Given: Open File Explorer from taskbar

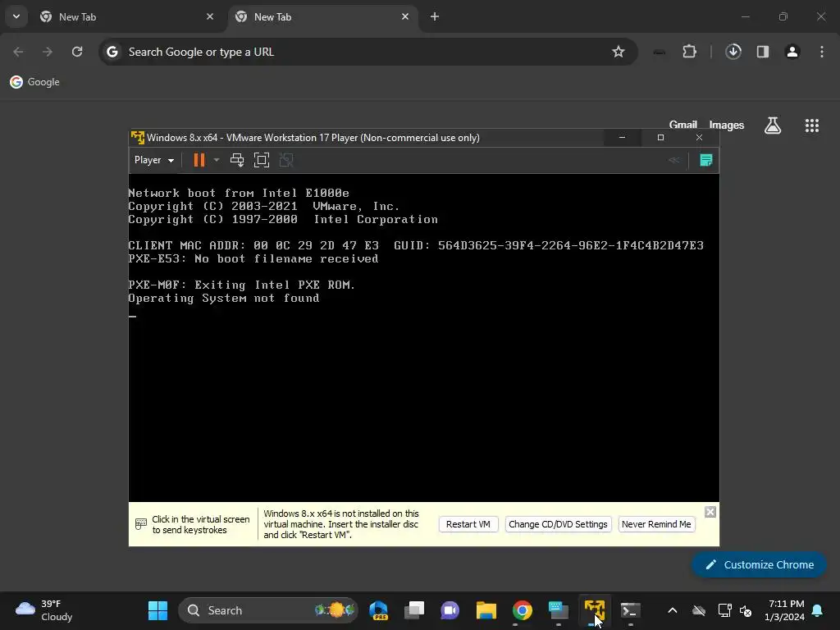Looking at the screenshot, I should pyautogui.click(x=486, y=610).
